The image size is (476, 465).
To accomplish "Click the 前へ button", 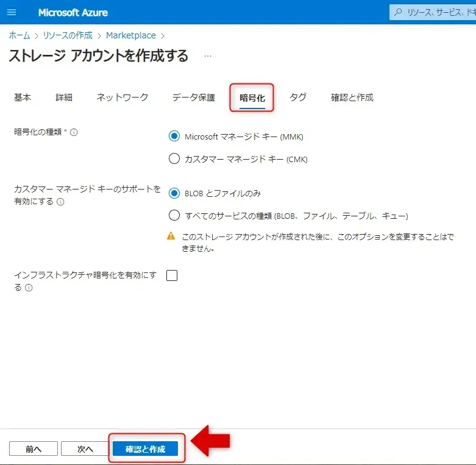I will pyautogui.click(x=34, y=449).
